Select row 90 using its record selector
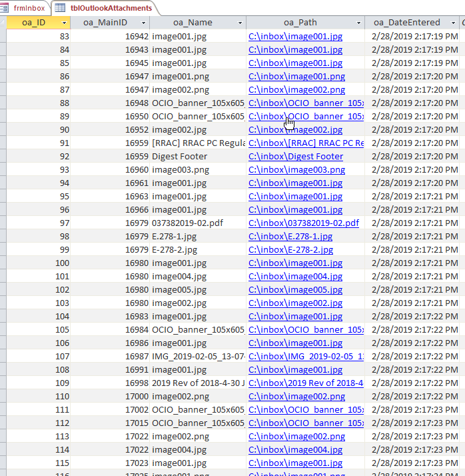Image resolution: width=465 pixels, height=476 pixels. click(x=3, y=130)
